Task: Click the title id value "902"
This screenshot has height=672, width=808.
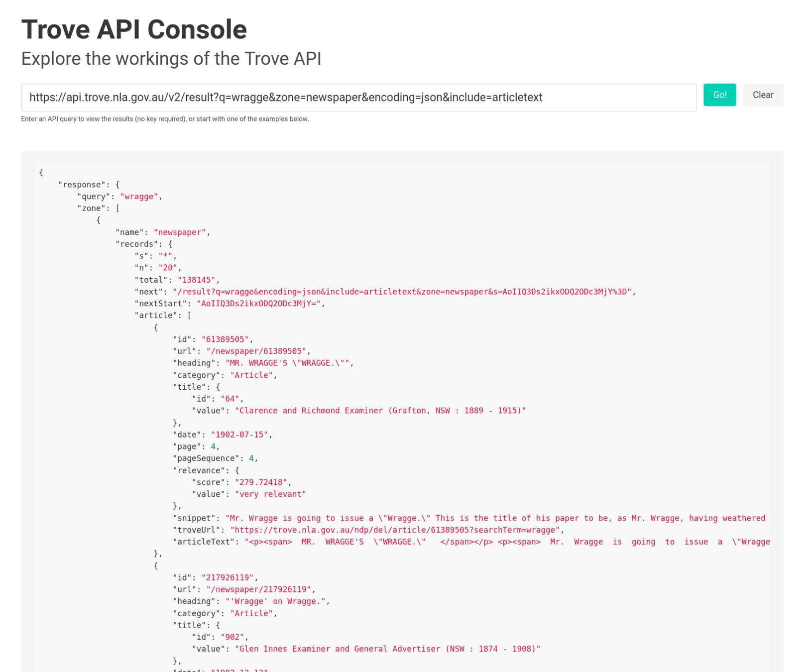Action: coord(232,637)
